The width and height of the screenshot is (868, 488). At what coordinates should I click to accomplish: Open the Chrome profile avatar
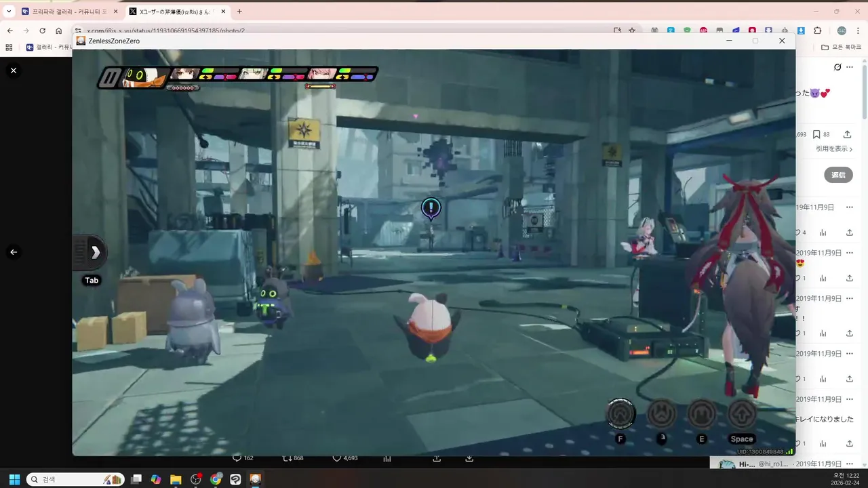coord(842,30)
